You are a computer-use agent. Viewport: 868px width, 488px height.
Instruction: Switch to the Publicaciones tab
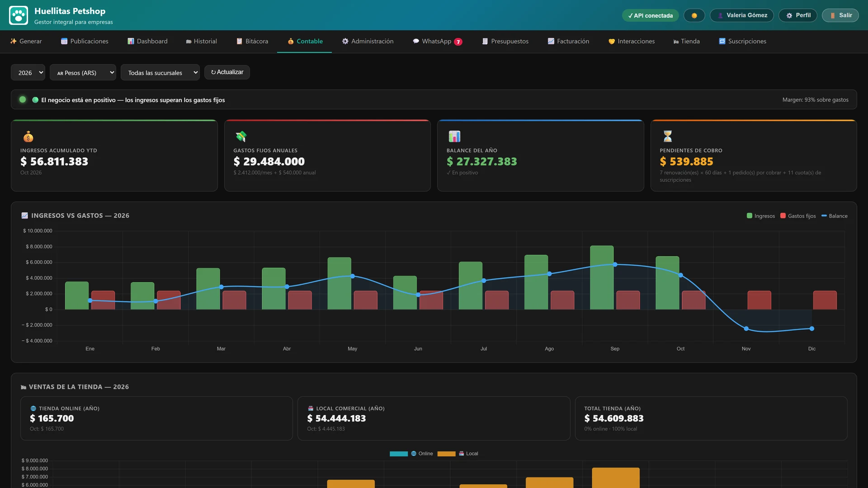pyautogui.click(x=85, y=41)
